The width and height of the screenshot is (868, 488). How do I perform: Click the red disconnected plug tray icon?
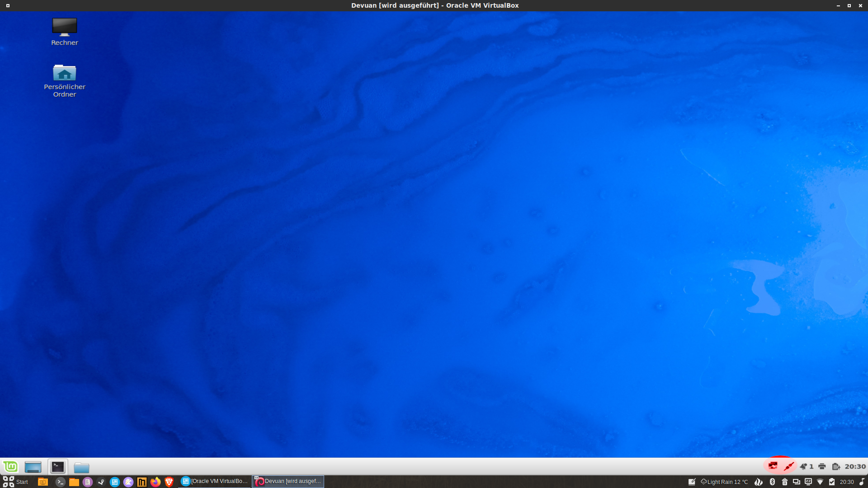pos(789,466)
